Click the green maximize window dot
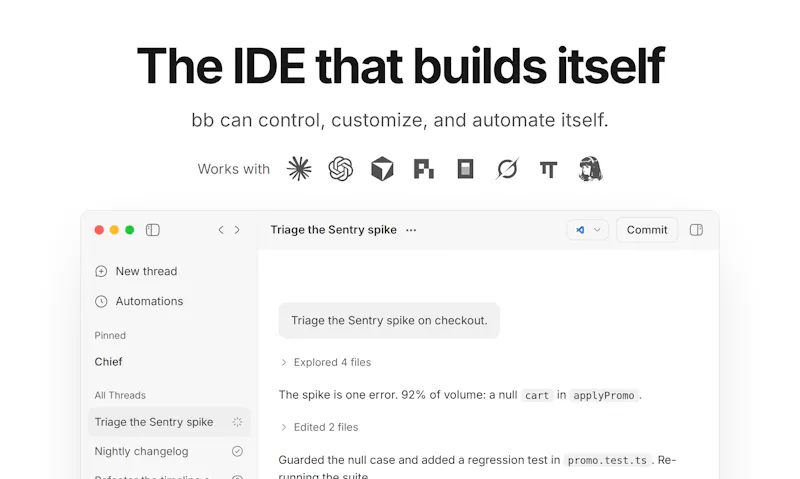Viewport: 800px width, 479px height. 130,230
